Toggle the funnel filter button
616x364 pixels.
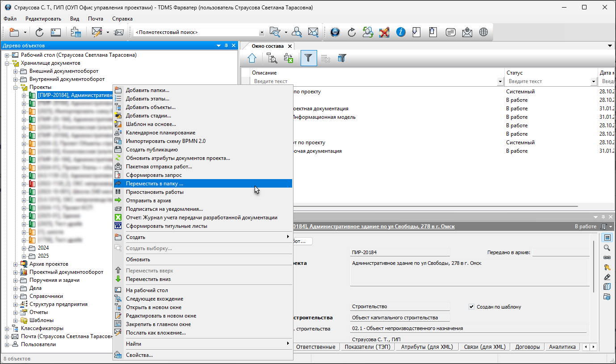tap(309, 58)
